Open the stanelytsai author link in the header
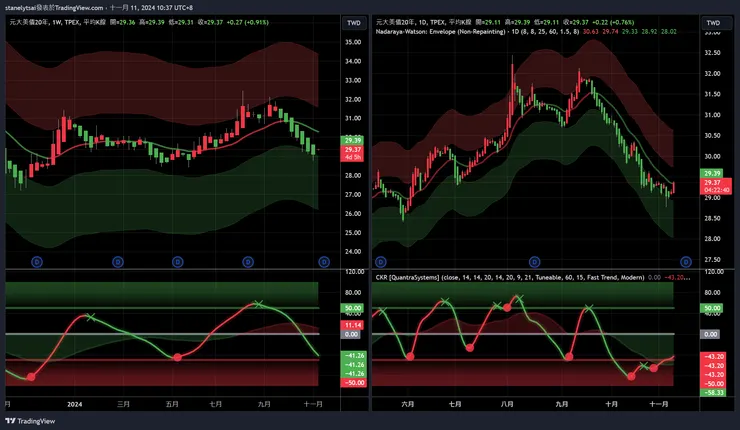Screen dimensions: 740x430 pyautogui.click(x=21, y=8)
